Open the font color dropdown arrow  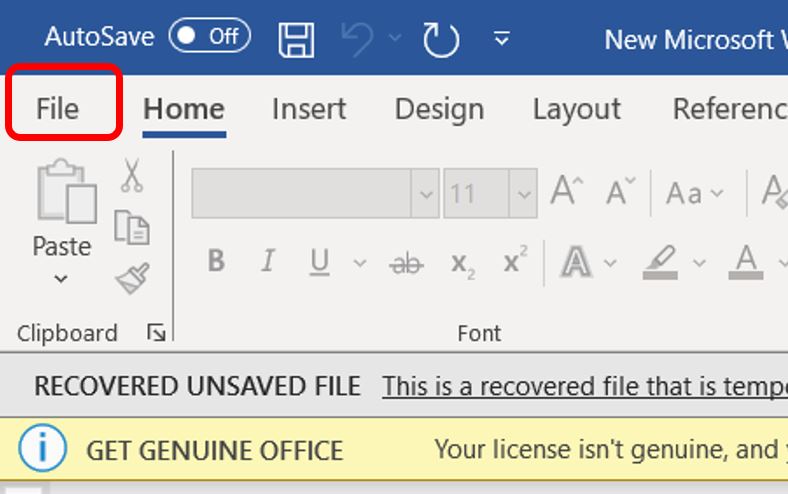tap(783, 263)
